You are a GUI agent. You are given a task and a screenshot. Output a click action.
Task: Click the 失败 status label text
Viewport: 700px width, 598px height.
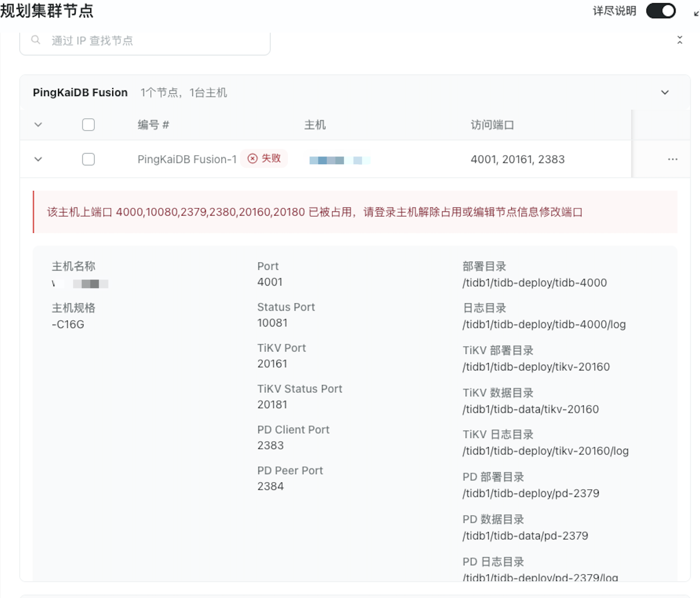pos(271,158)
